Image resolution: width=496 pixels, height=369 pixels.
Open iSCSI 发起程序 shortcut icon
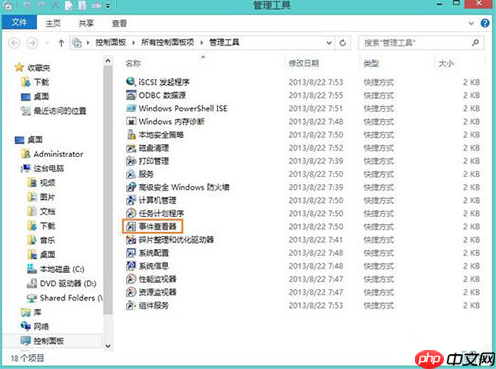click(131, 82)
